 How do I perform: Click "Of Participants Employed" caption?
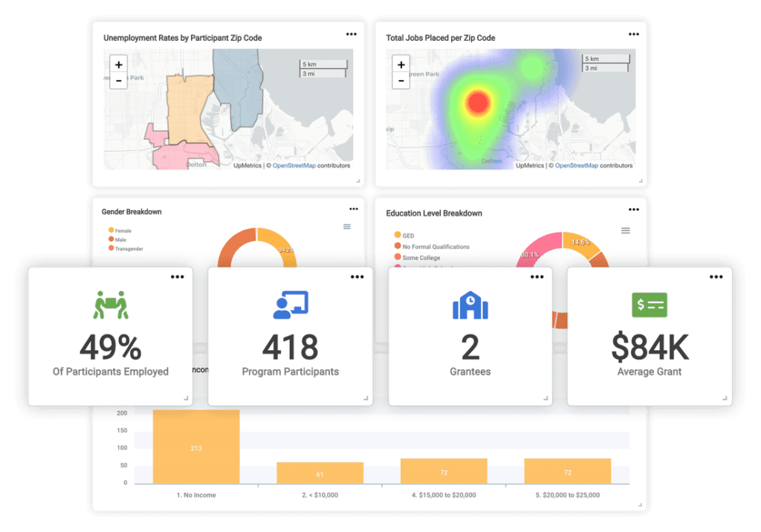111,372
